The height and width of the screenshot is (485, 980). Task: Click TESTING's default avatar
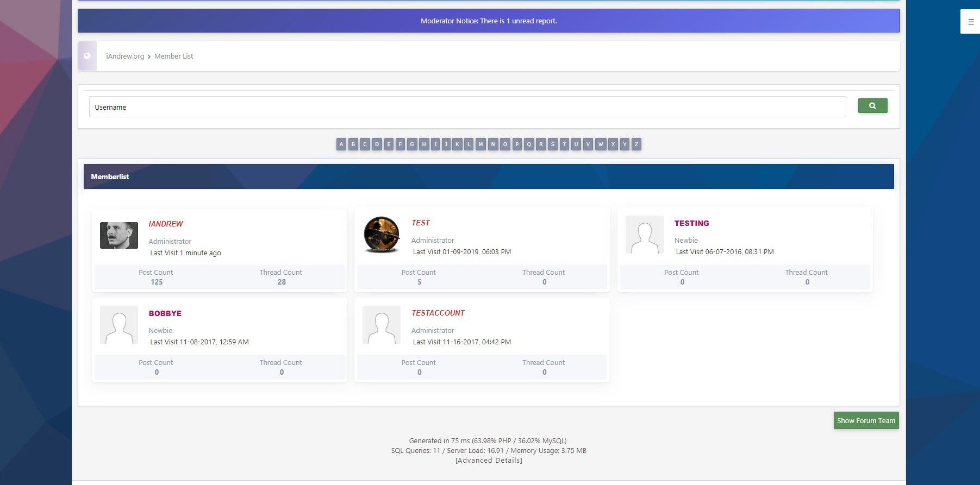click(x=645, y=235)
